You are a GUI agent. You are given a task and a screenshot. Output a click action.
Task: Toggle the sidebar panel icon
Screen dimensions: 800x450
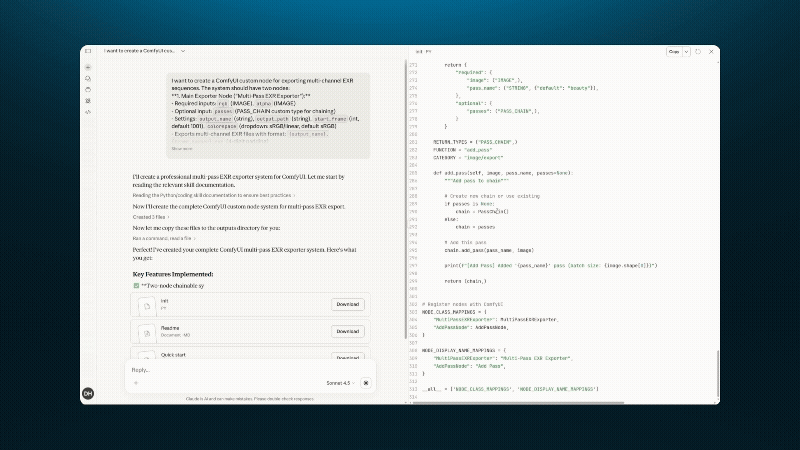[88, 51]
